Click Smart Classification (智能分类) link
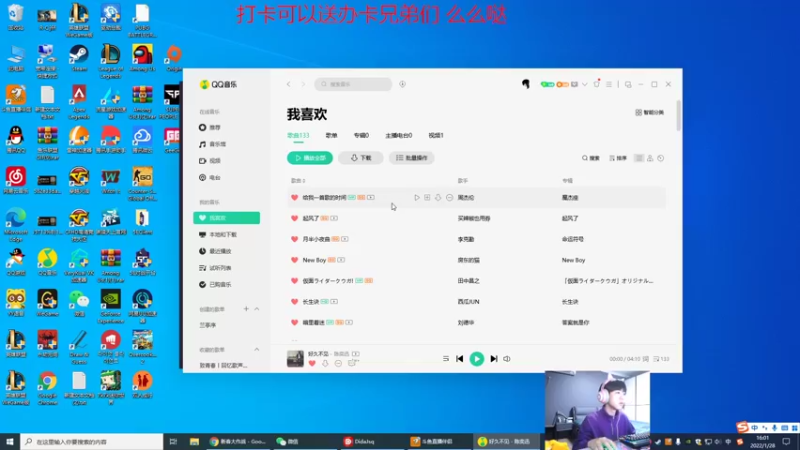This screenshot has width=800, height=450. tap(649, 113)
